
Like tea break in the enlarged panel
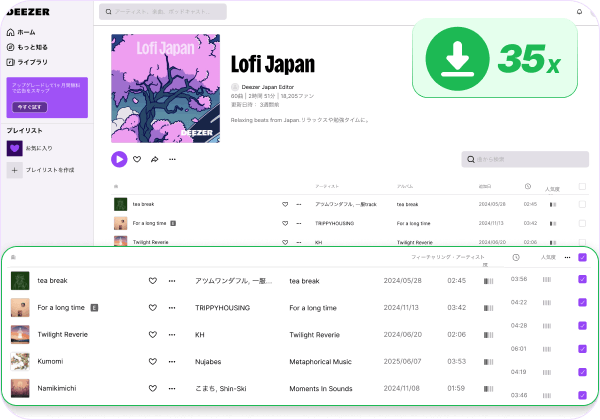click(153, 281)
